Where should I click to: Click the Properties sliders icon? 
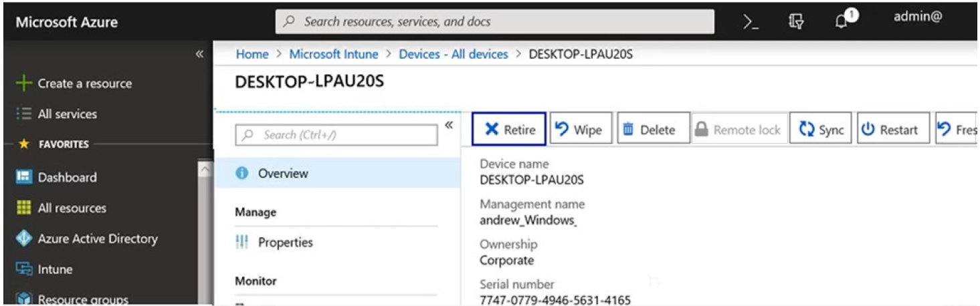(242, 243)
